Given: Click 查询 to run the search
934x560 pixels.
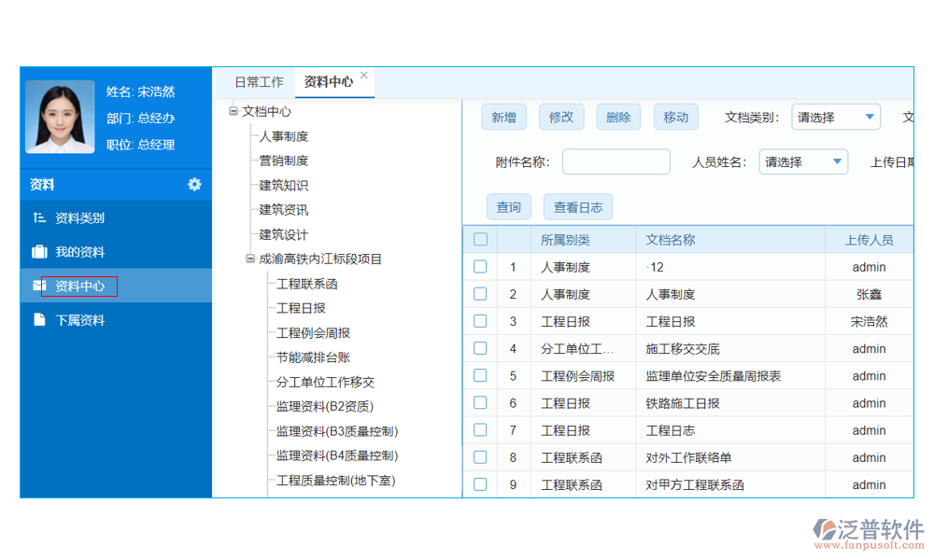Looking at the screenshot, I should (x=508, y=206).
